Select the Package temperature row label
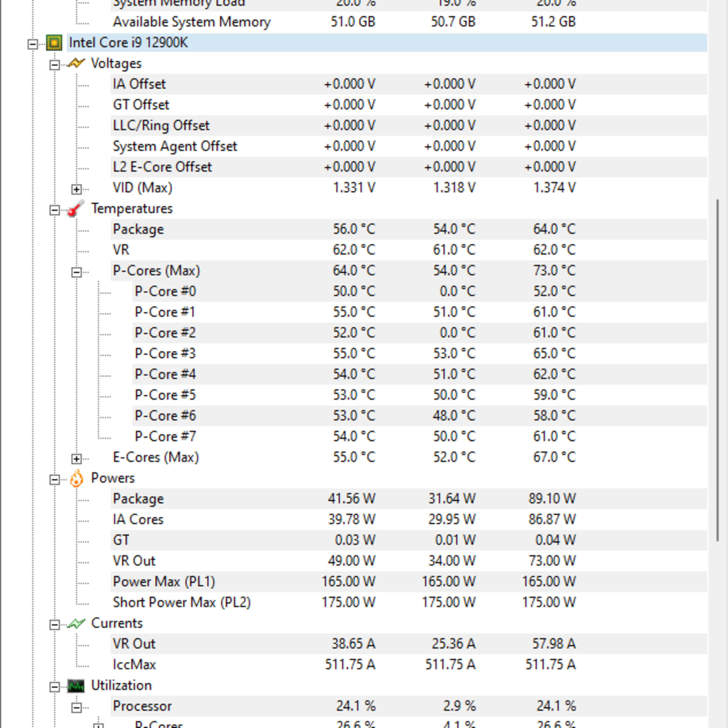This screenshot has height=728, width=728. [x=138, y=229]
